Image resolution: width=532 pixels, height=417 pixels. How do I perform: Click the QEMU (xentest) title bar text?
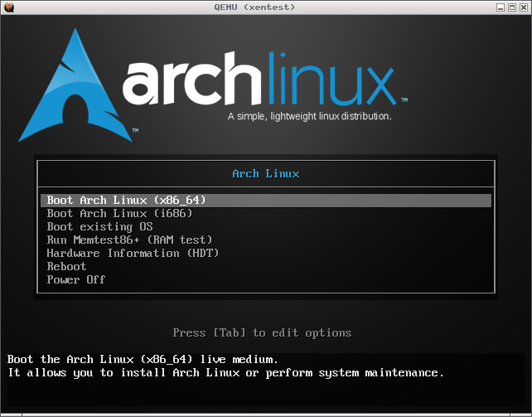(265, 7)
